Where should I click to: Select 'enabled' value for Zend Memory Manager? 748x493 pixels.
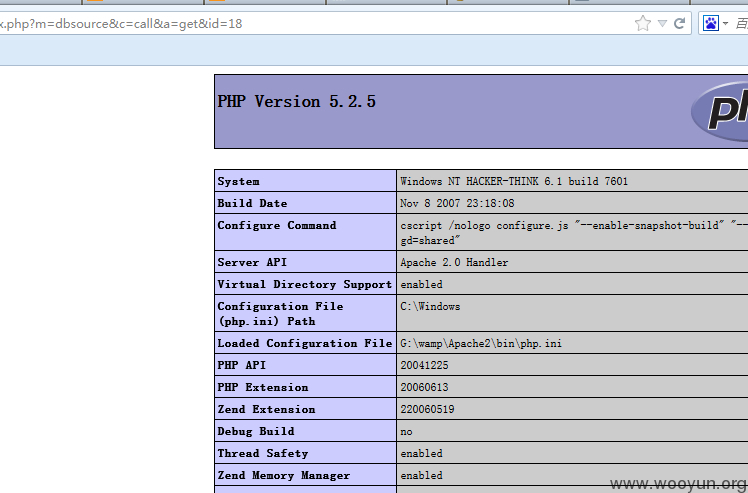click(421, 475)
